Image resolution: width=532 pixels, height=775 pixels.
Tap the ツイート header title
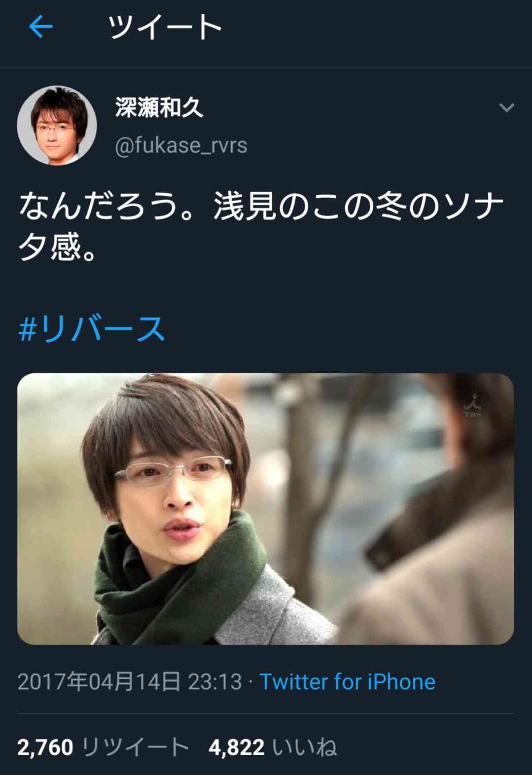pos(165,27)
